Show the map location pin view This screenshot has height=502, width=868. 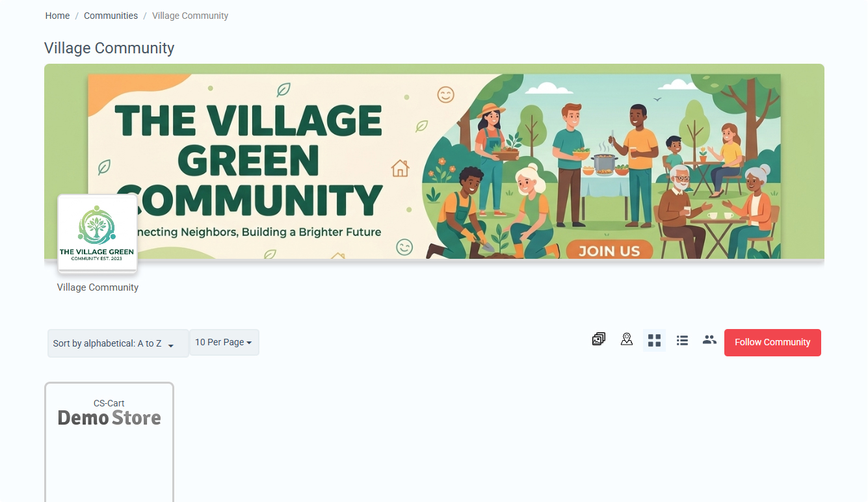click(626, 339)
